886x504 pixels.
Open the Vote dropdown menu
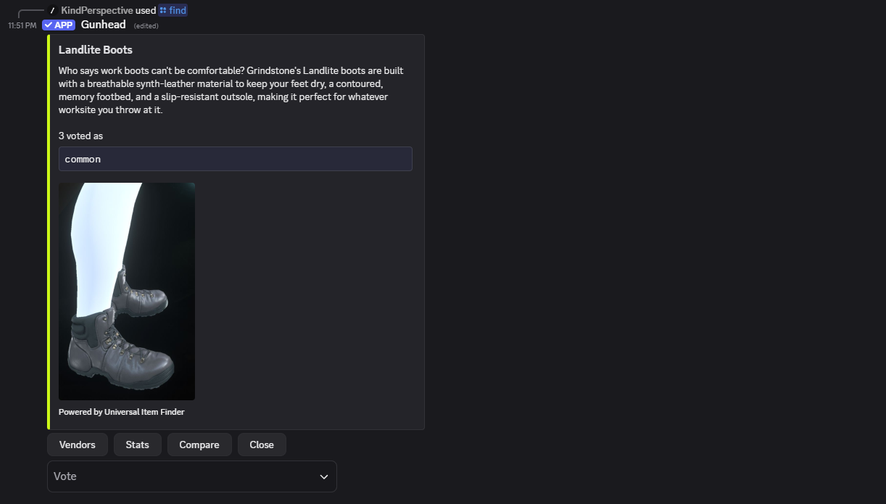(192, 476)
